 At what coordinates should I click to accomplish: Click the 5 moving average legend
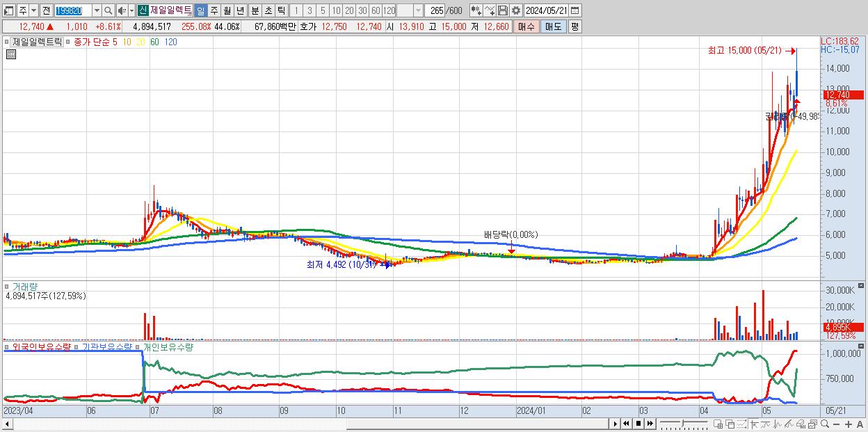[115, 42]
